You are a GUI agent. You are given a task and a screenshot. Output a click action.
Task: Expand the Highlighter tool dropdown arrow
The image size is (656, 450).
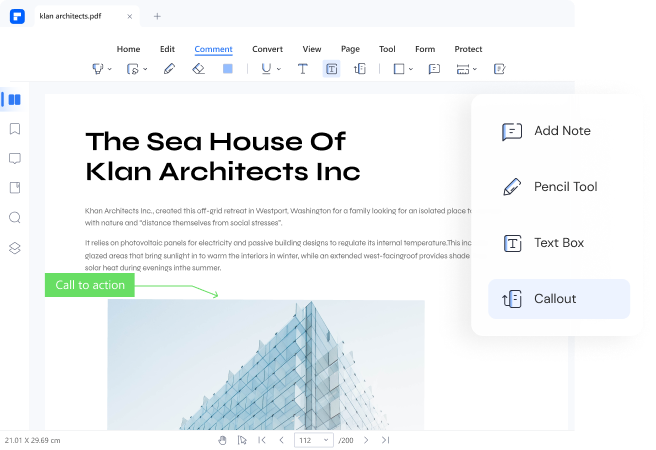(x=110, y=69)
